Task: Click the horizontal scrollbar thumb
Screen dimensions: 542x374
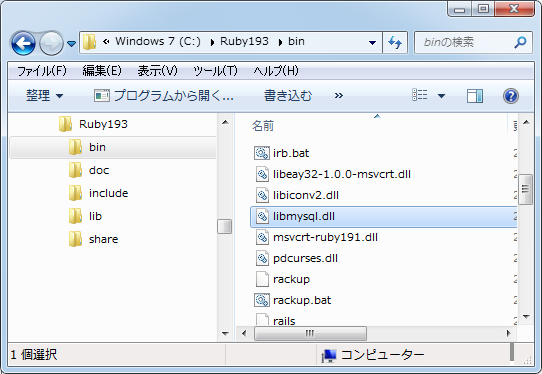Action: 310,334
